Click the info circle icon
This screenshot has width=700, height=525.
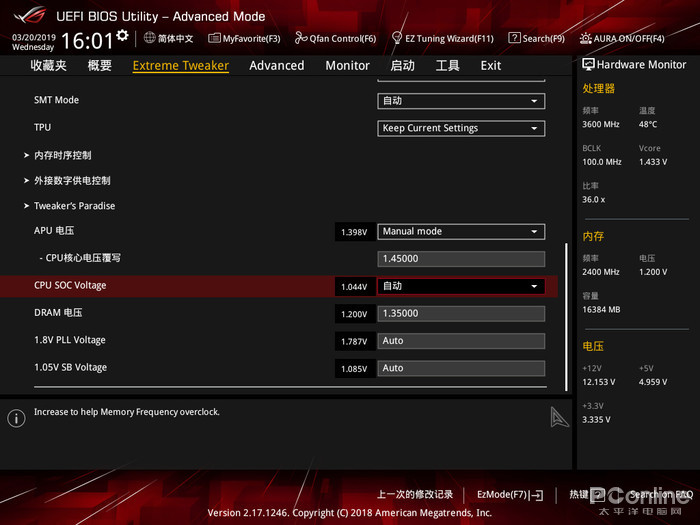pos(17,418)
